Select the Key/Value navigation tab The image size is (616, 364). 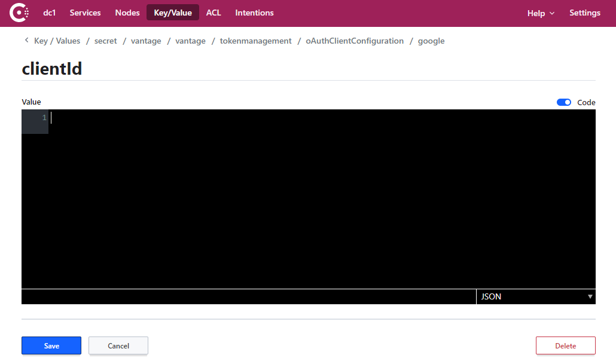point(172,13)
